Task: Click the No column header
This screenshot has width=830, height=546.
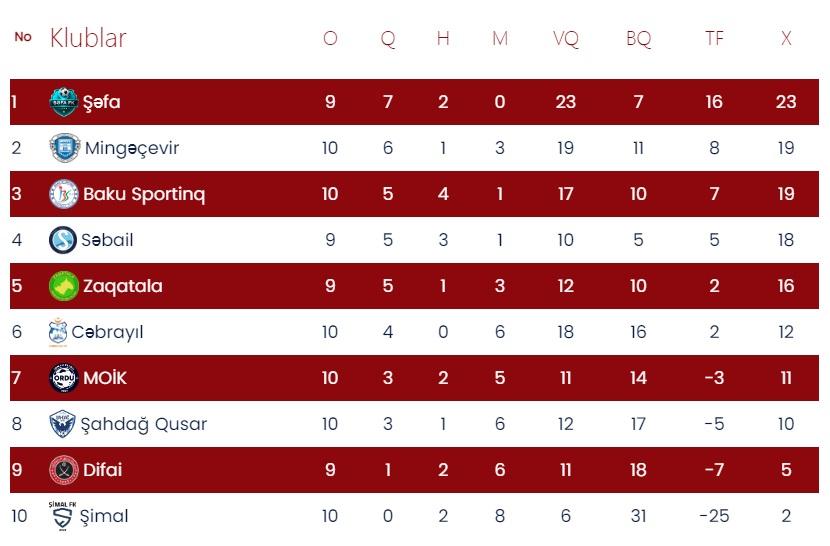Action: pos(23,37)
